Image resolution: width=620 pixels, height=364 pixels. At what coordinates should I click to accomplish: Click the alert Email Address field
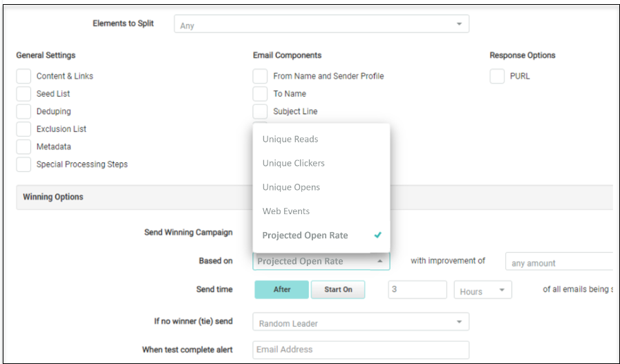pyautogui.click(x=360, y=349)
